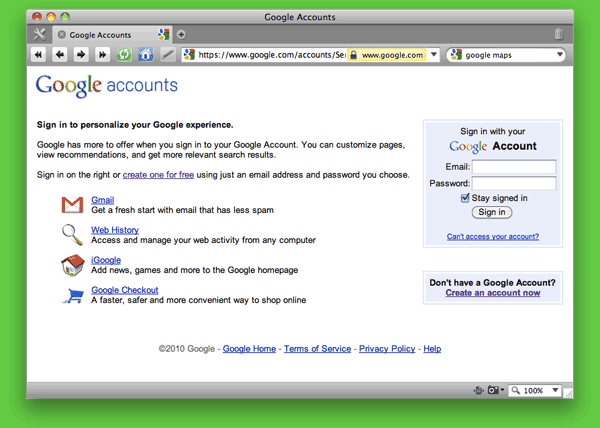Image resolution: width=600 pixels, height=428 pixels.
Task: Click the search engine Google icon
Action: 456,55
